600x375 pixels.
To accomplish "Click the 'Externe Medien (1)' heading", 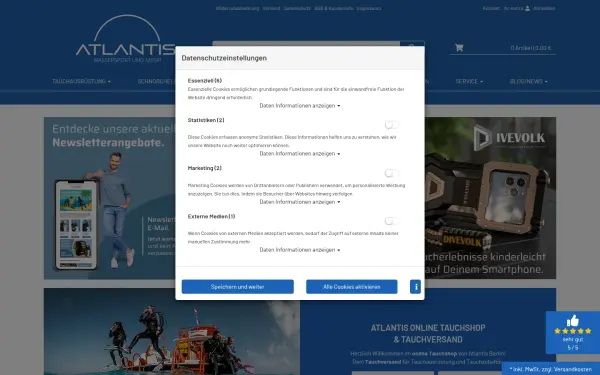I will [211, 217].
